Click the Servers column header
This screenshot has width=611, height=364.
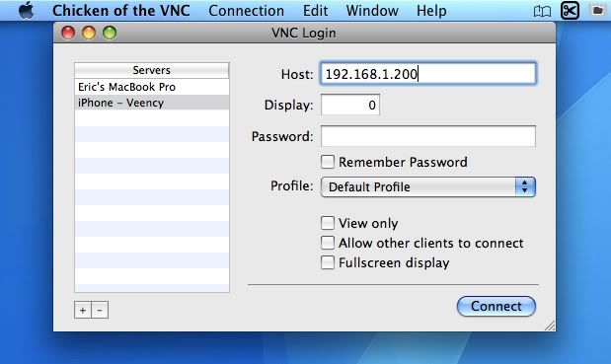pyautogui.click(x=152, y=70)
